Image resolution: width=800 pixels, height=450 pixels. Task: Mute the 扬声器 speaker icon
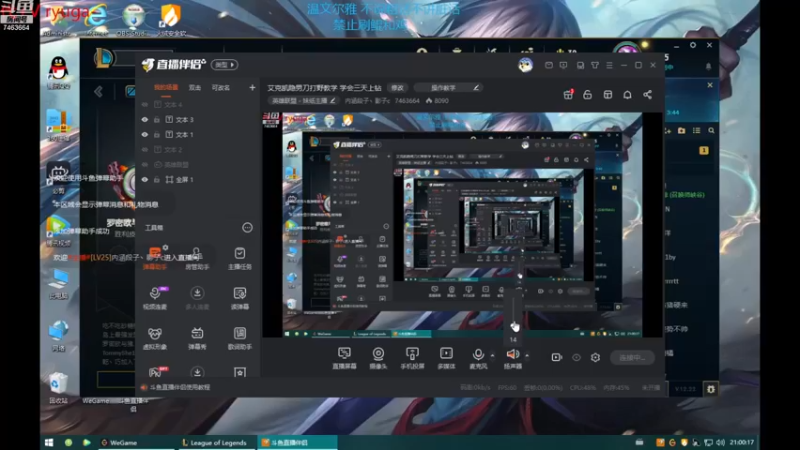pyautogui.click(x=512, y=354)
